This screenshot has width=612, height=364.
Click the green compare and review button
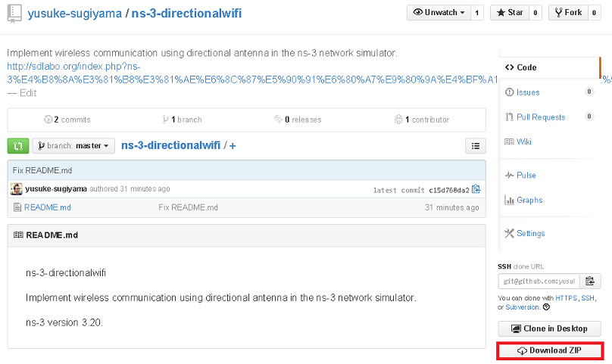coord(17,145)
